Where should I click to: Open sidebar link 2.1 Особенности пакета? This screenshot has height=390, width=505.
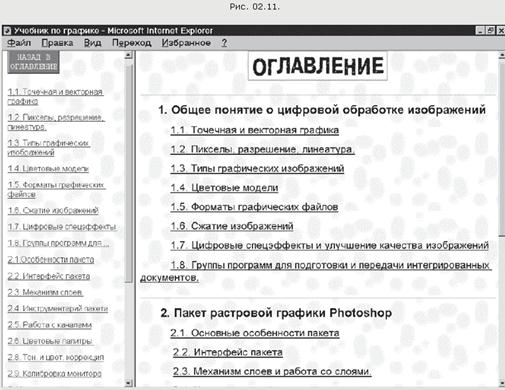(x=51, y=259)
